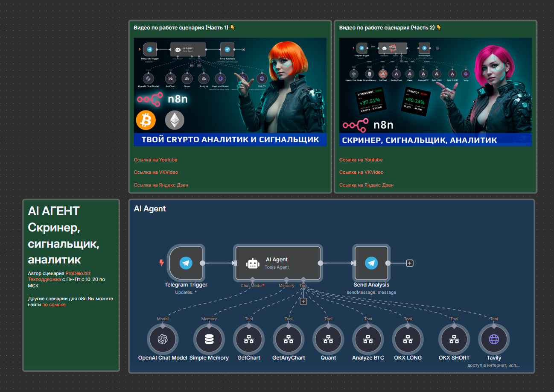Click the 'Updates: *' subtitle

(186, 293)
